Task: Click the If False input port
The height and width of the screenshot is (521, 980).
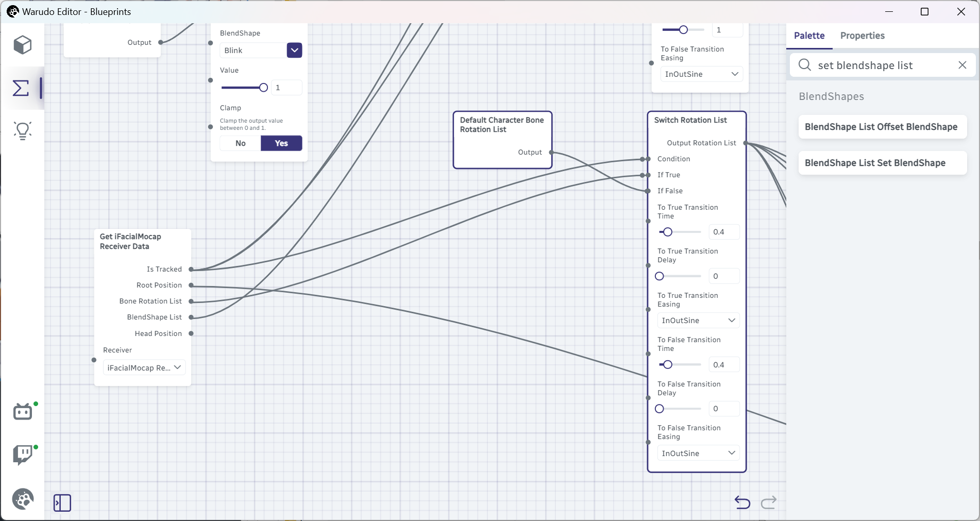Action: pos(648,191)
